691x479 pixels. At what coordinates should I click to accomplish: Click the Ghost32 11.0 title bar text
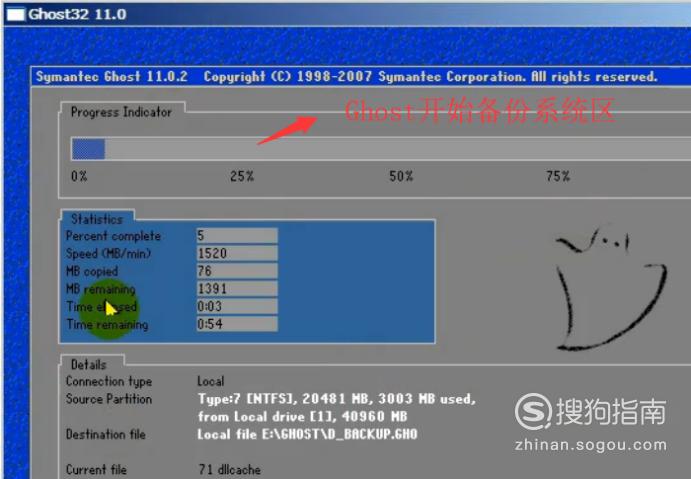pos(77,15)
